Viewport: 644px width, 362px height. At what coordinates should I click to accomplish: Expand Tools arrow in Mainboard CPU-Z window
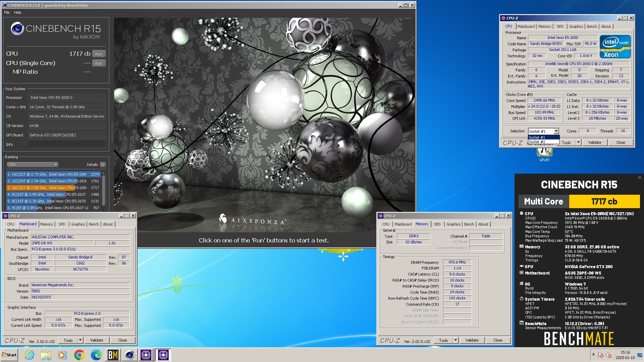click(80, 340)
